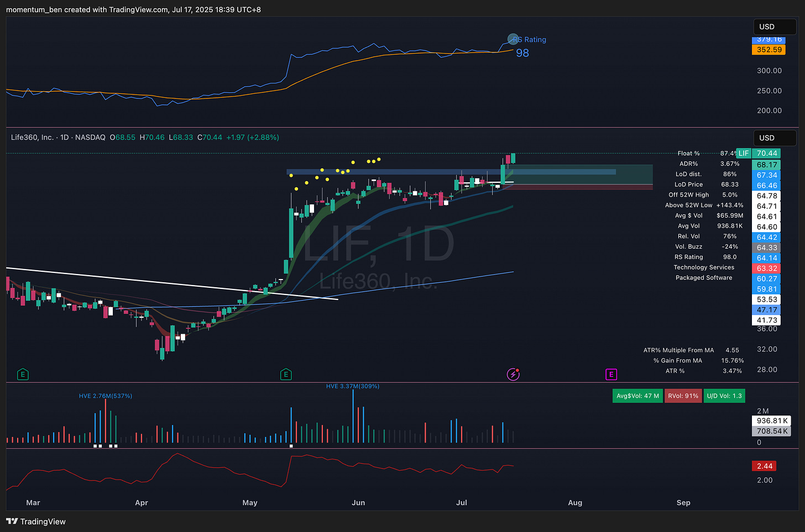Click the 708.54K volume label
Viewport: 805px width, 532px height.
point(772,431)
